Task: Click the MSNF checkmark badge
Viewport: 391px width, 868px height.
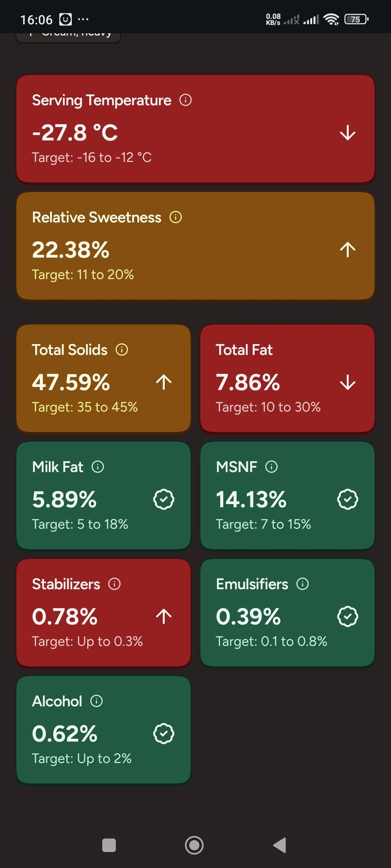Action: click(x=348, y=499)
